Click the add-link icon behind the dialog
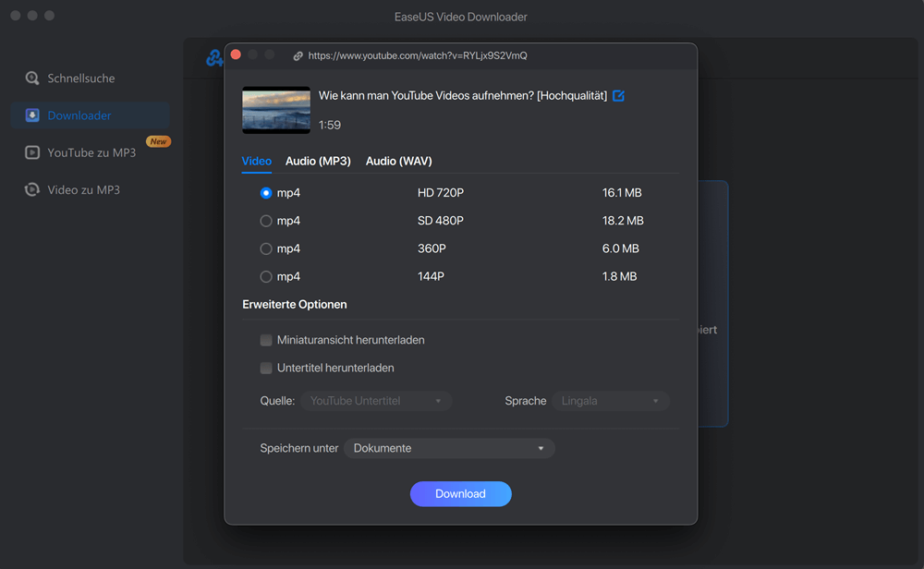The image size is (924, 569). click(214, 59)
